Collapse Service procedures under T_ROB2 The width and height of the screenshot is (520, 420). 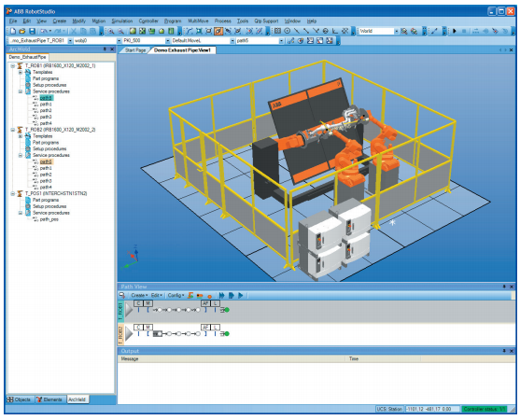tap(21, 155)
